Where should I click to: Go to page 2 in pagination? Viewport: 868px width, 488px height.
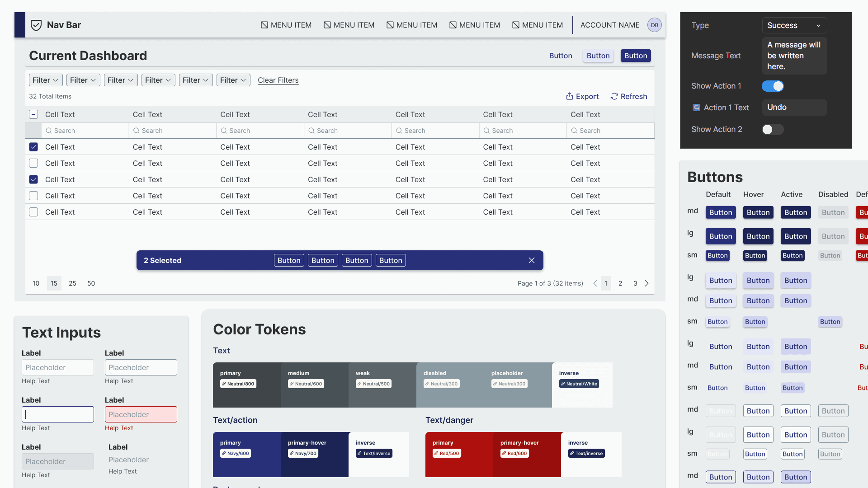coord(620,283)
